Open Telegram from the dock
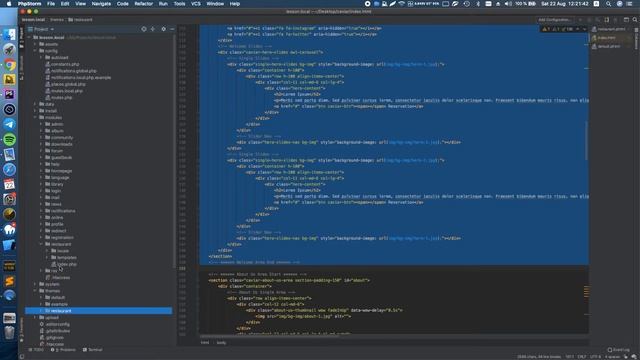The width and height of the screenshot is (640, 360). tap(9, 124)
